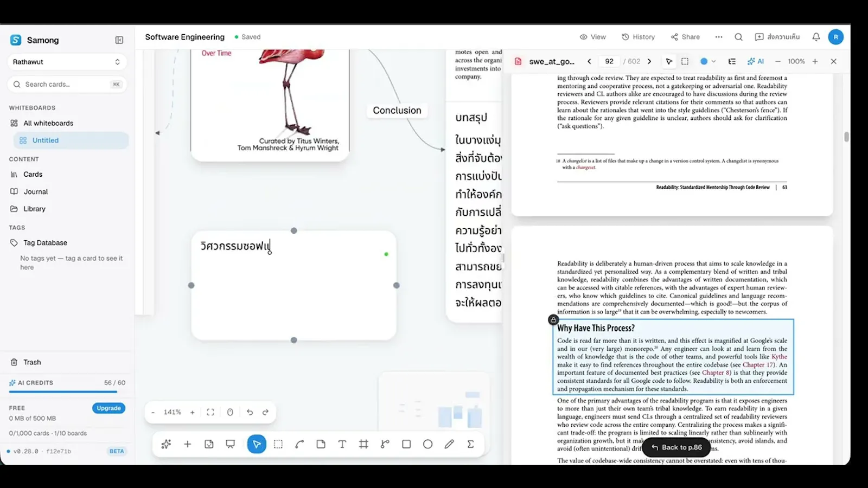Choose the mind-map branch tool
Screen dimensions: 868x488
click(385, 444)
